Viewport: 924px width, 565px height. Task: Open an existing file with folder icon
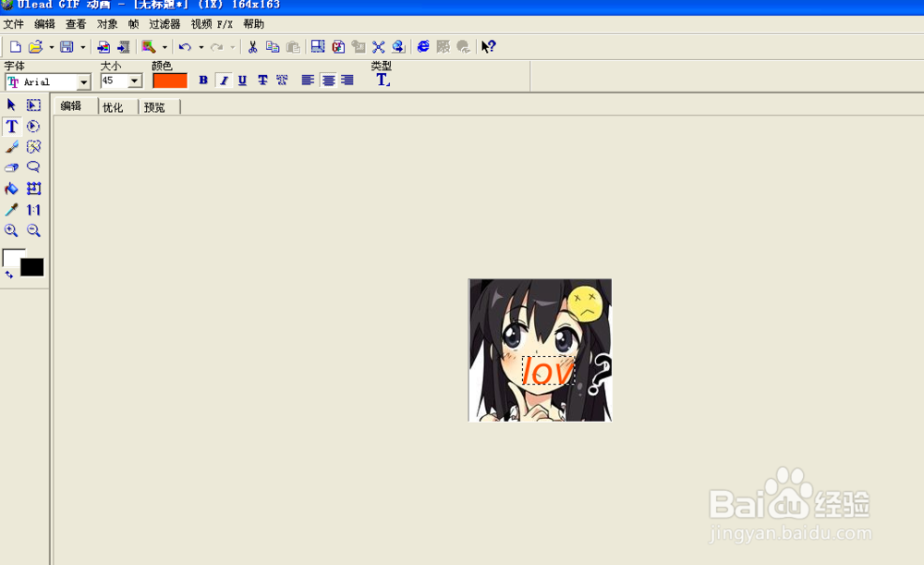(x=35, y=46)
